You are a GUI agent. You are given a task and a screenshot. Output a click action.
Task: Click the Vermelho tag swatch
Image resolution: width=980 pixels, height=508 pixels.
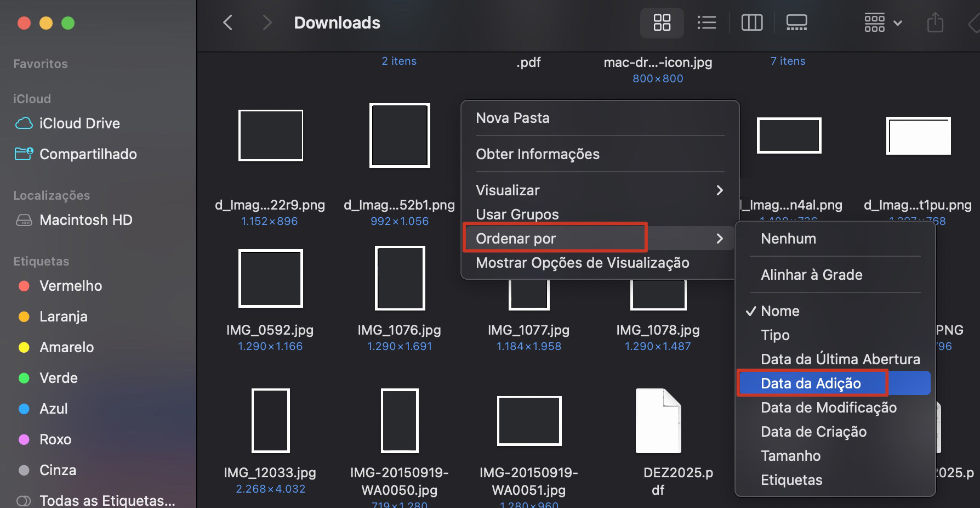[23, 285]
